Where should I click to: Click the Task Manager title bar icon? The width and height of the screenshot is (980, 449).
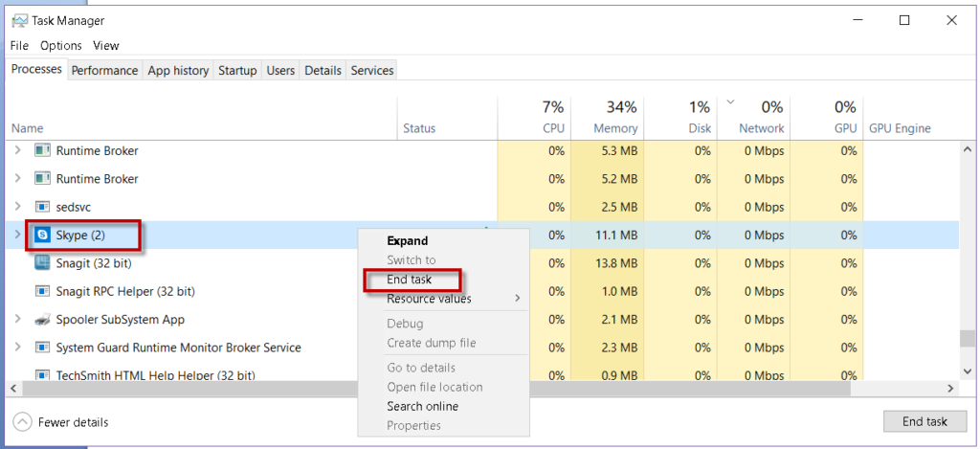click(21, 21)
